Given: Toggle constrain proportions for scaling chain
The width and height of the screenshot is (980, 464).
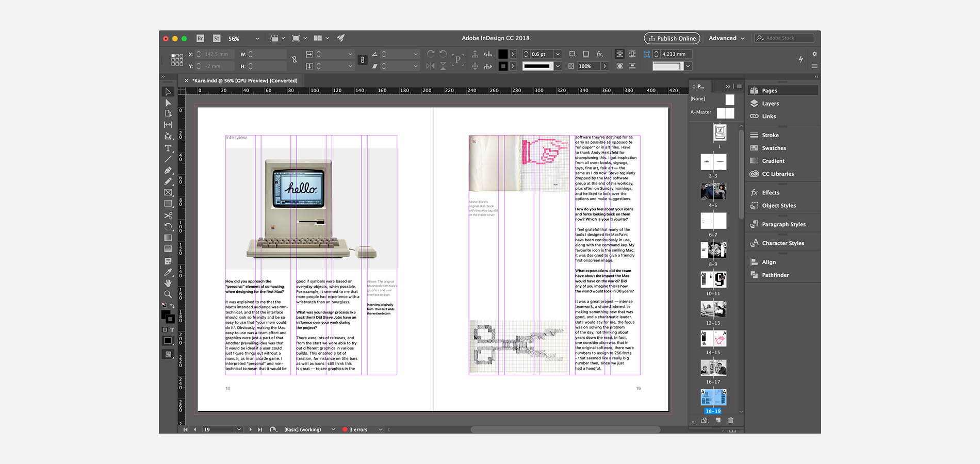Looking at the screenshot, I should pyautogui.click(x=363, y=60).
